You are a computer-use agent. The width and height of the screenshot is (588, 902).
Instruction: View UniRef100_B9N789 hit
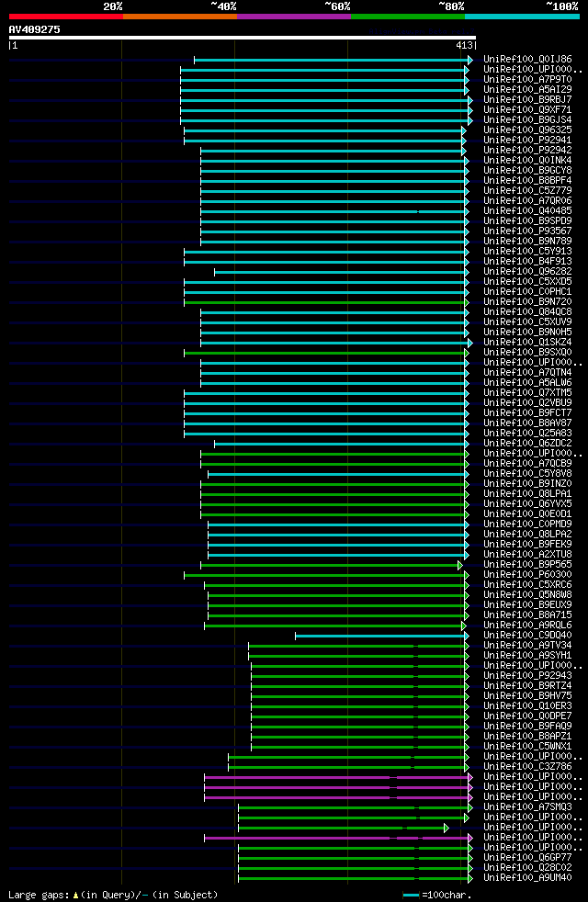527,241
